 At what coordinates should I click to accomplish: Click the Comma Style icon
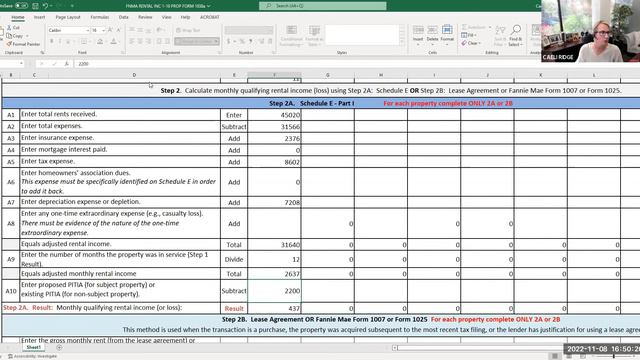(x=250, y=41)
